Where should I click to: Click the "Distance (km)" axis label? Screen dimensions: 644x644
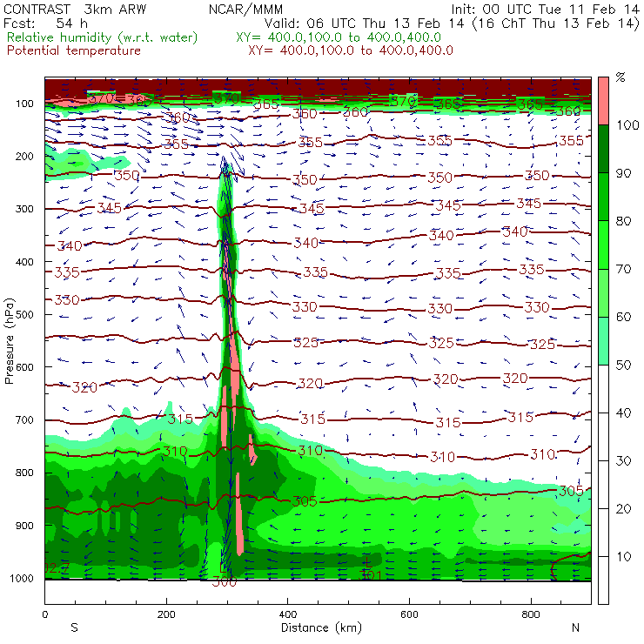click(x=321, y=627)
